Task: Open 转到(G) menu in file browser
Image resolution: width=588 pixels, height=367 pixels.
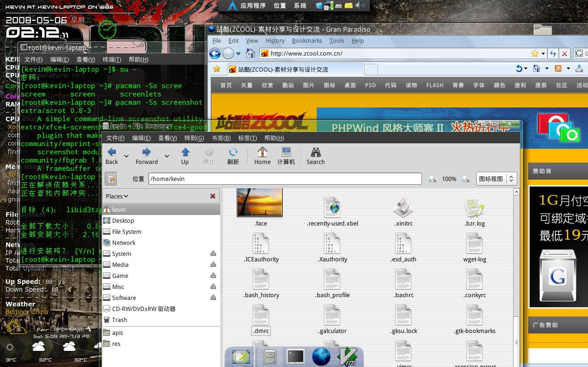Action: (x=194, y=138)
